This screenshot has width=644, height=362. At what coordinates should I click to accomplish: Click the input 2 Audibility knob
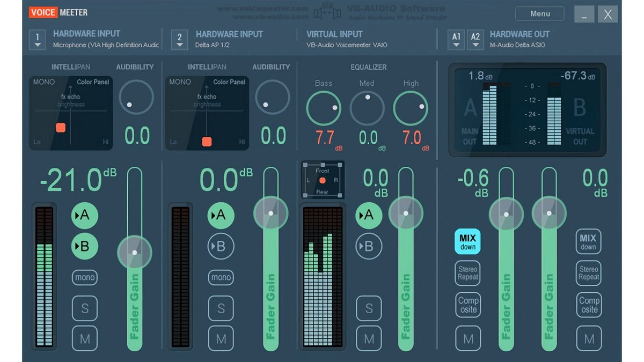coord(273,98)
